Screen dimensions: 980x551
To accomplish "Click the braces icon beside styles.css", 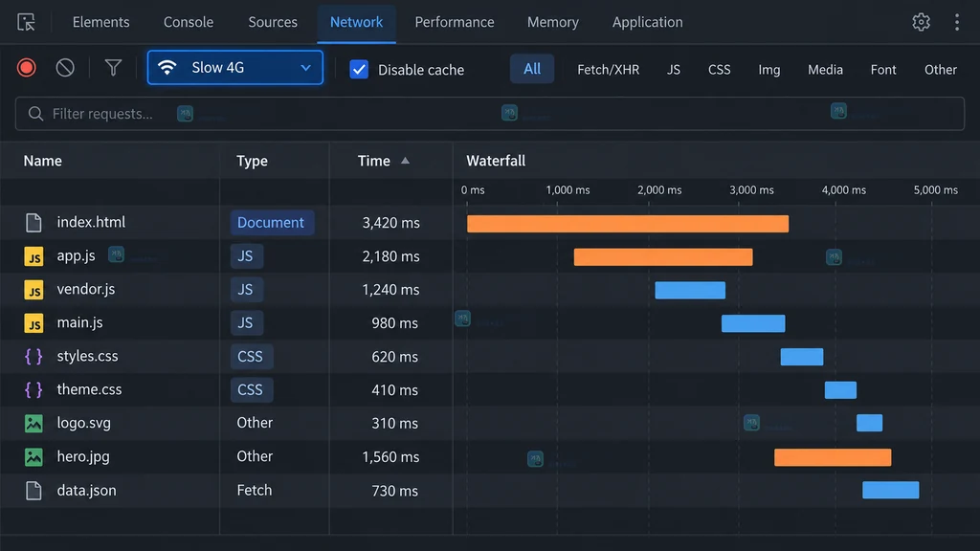I will [x=33, y=356].
